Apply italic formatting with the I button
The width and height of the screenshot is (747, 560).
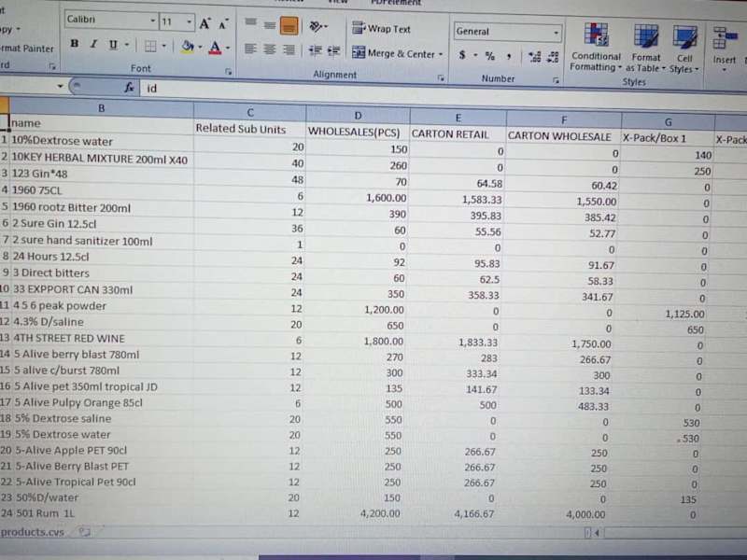click(x=94, y=44)
